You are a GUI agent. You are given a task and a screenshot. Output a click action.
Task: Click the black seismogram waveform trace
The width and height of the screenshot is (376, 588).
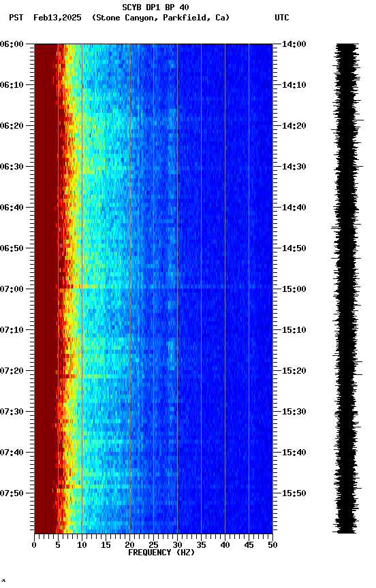click(x=347, y=289)
